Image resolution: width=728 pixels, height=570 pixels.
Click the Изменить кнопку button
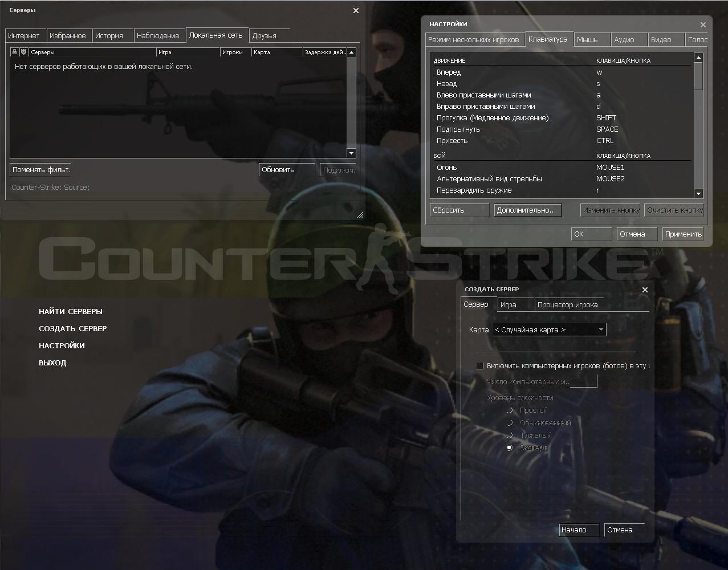click(611, 210)
